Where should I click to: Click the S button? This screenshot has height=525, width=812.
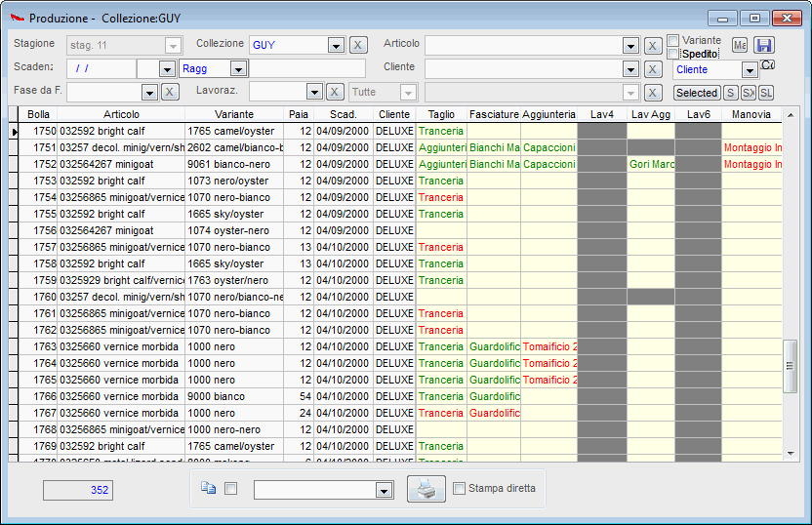tap(730, 93)
